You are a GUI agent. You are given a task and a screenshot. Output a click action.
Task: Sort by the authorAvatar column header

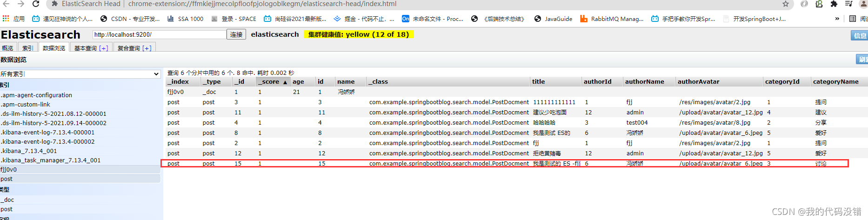pyautogui.click(x=720, y=81)
